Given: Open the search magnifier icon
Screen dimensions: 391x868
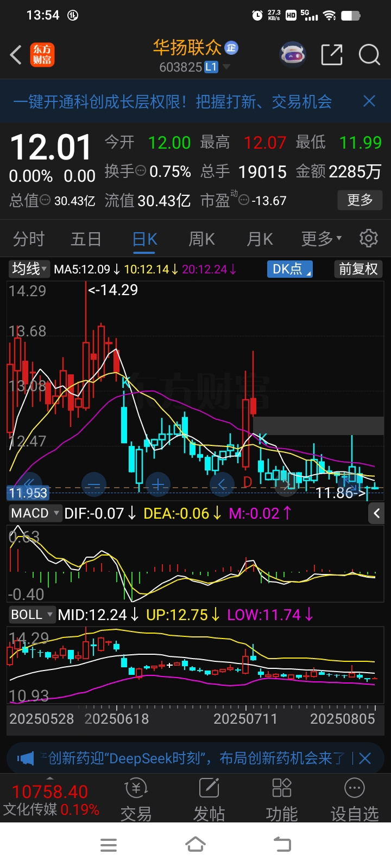Looking at the screenshot, I should click(369, 55).
